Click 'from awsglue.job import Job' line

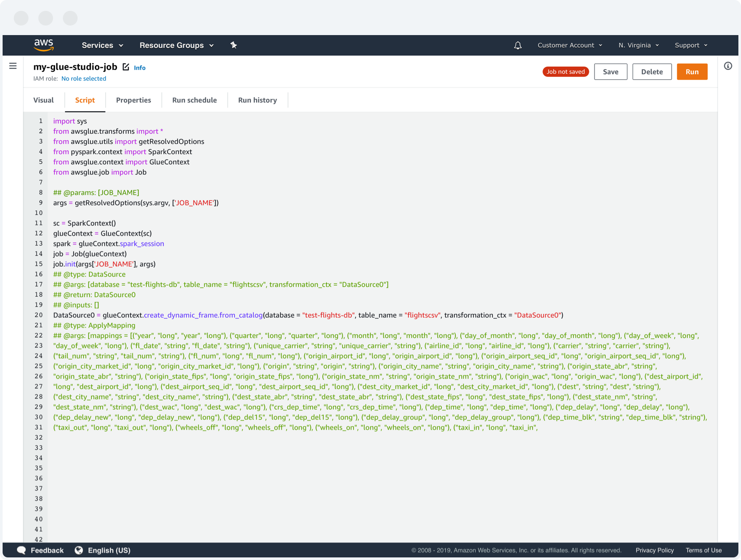(x=100, y=172)
